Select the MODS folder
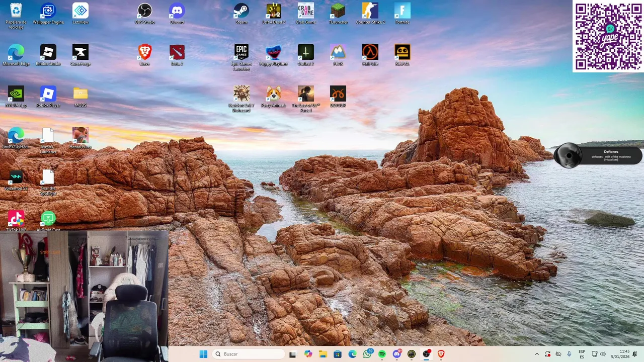Screen dimensions: 644x362 tap(80, 97)
